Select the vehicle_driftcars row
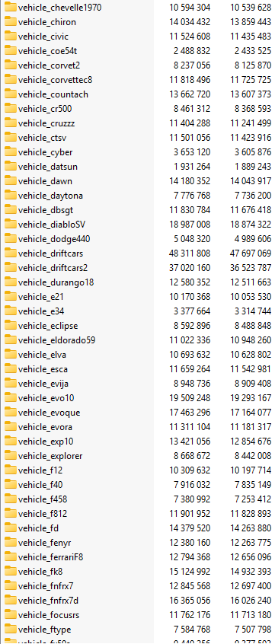The image size is (275, 644). pos(138,253)
